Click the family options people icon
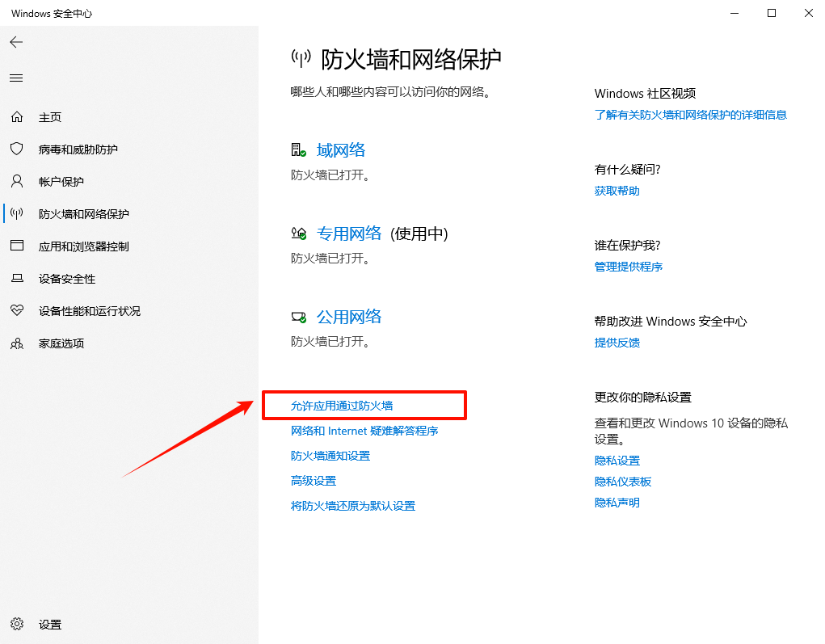Image resolution: width=825 pixels, height=644 pixels. (17, 343)
